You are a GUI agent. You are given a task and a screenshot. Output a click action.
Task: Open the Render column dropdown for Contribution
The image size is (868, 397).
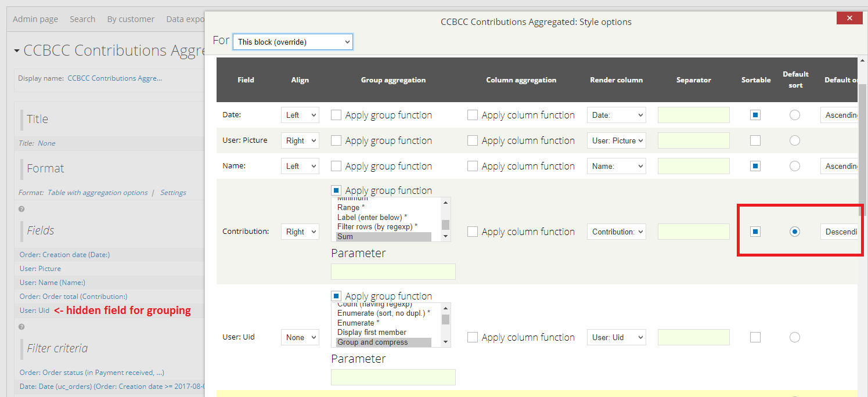click(x=616, y=231)
